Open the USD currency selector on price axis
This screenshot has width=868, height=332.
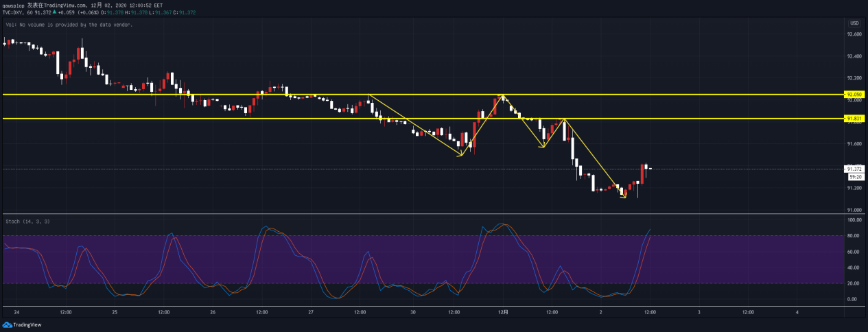click(854, 24)
